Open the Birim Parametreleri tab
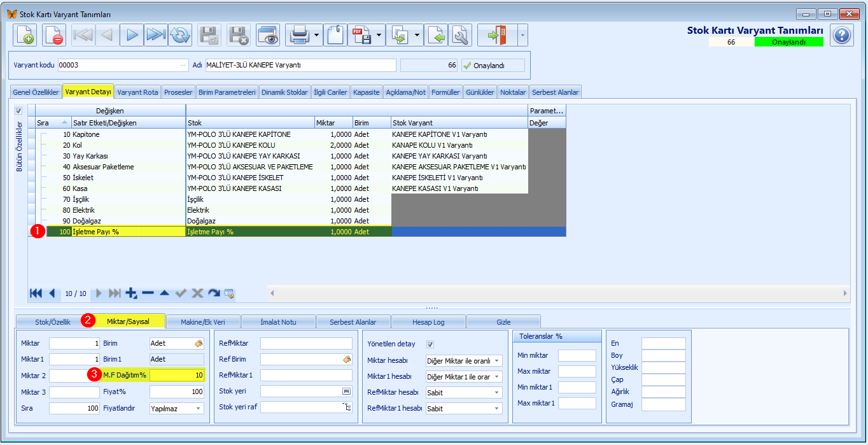Screen dimensions: 868x445 (x=227, y=92)
